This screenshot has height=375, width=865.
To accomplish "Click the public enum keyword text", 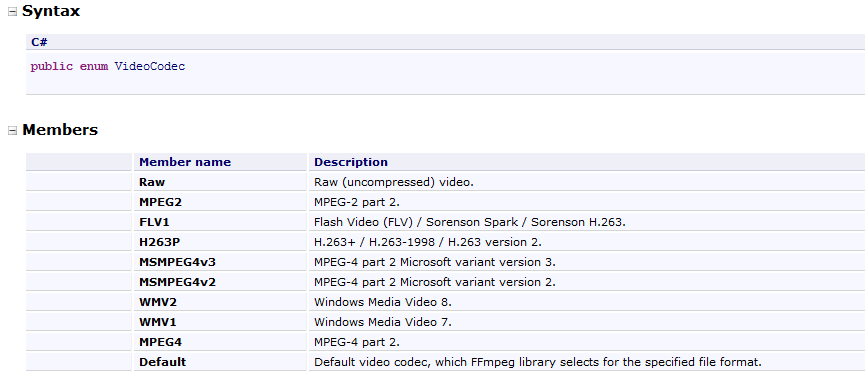I will 70,67.
